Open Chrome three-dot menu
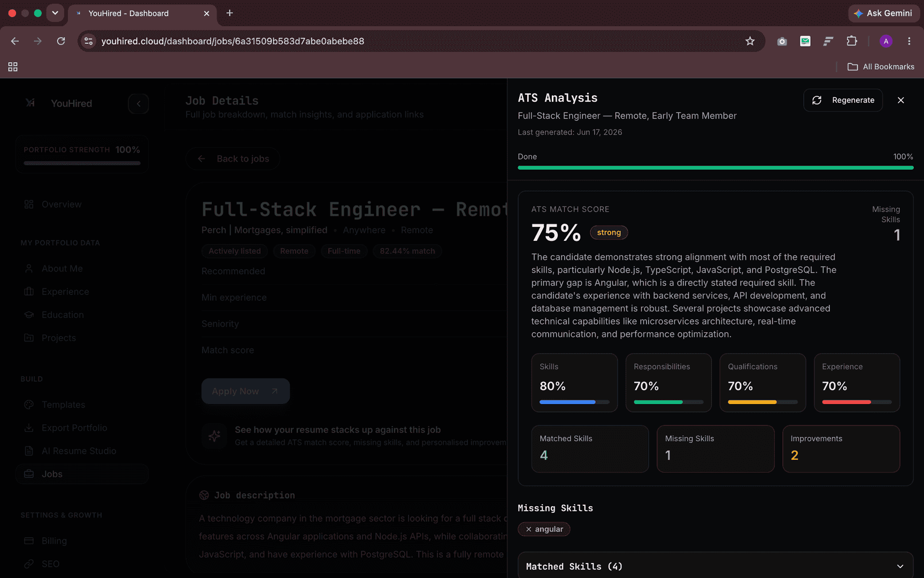Viewport: 924px width, 578px height. click(x=909, y=41)
